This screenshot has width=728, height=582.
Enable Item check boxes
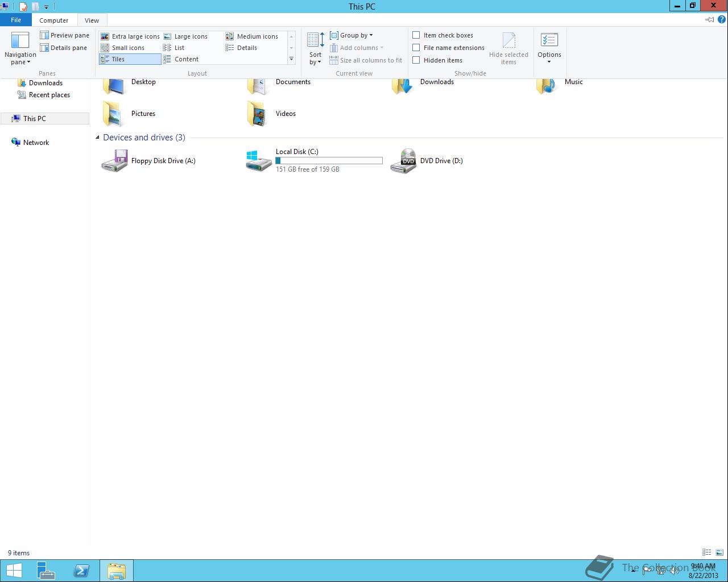pyautogui.click(x=416, y=35)
